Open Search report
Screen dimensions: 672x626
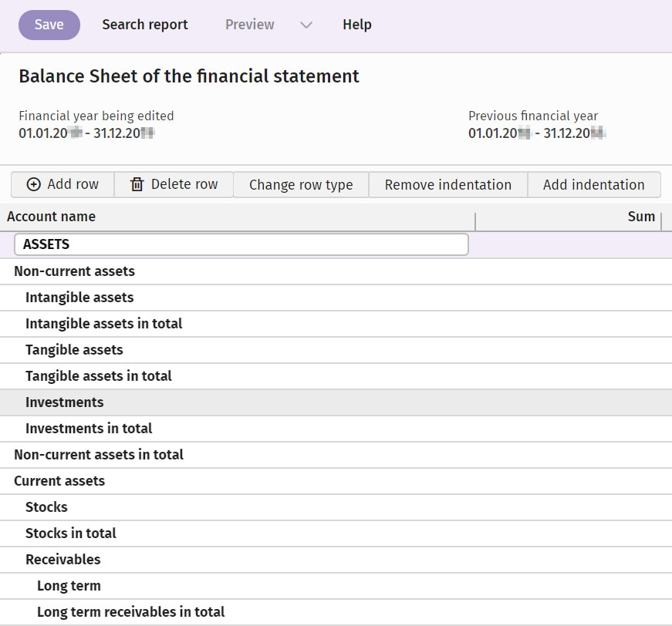[145, 25]
